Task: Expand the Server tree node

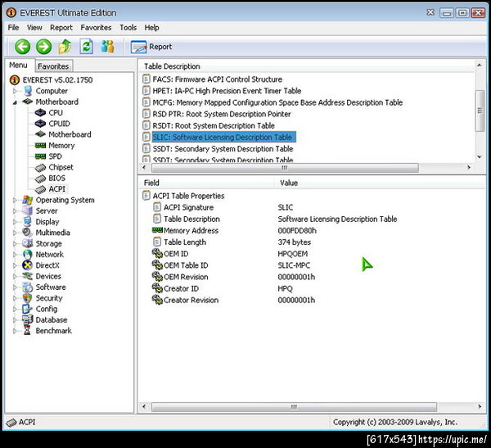Action: point(15,211)
